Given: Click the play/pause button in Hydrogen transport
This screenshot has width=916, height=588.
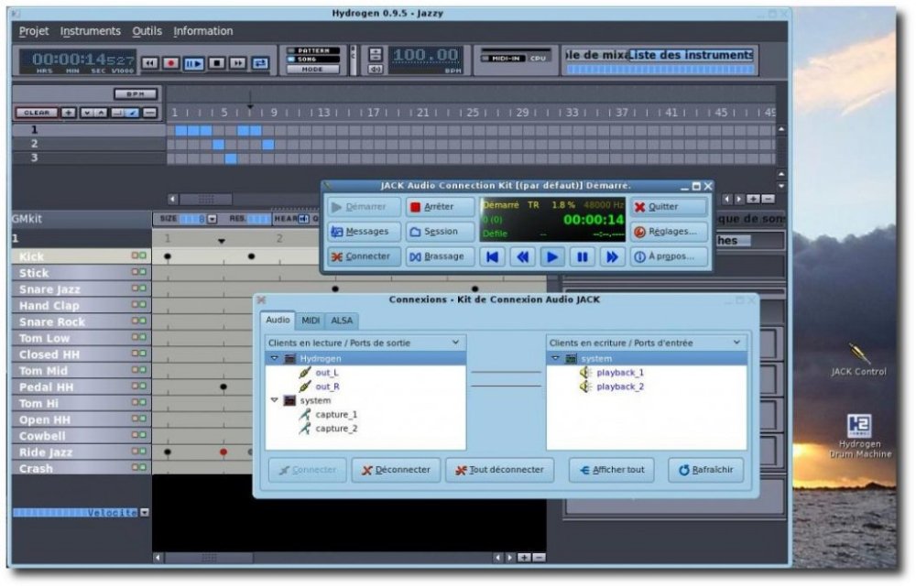Looking at the screenshot, I should (x=193, y=63).
